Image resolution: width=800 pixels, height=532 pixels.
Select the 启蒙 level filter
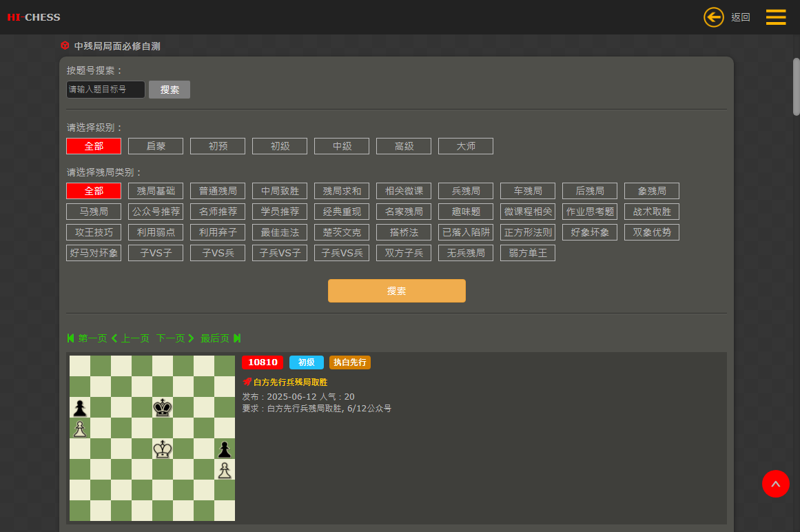156,146
